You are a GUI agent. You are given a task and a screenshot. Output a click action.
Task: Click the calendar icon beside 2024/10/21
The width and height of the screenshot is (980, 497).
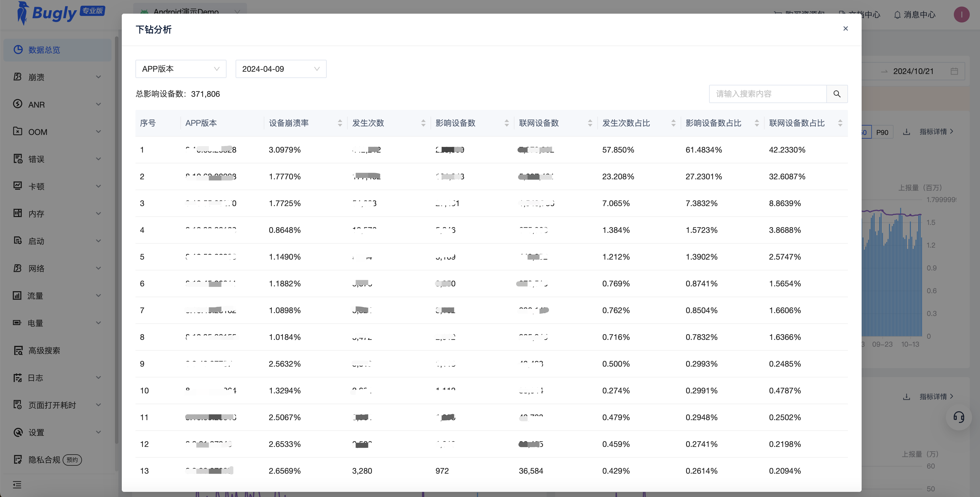(x=954, y=71)
